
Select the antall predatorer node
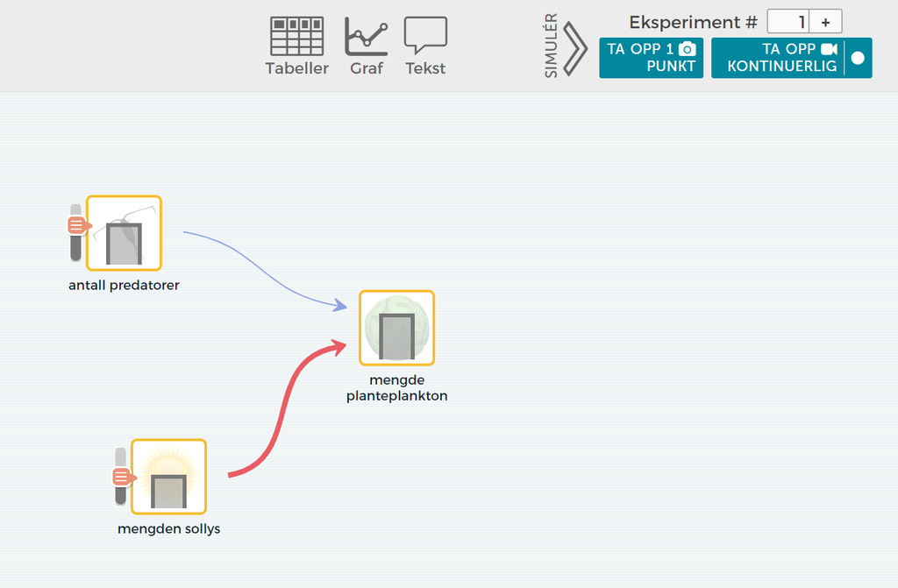pyautogui.click(x=124, y=233)
